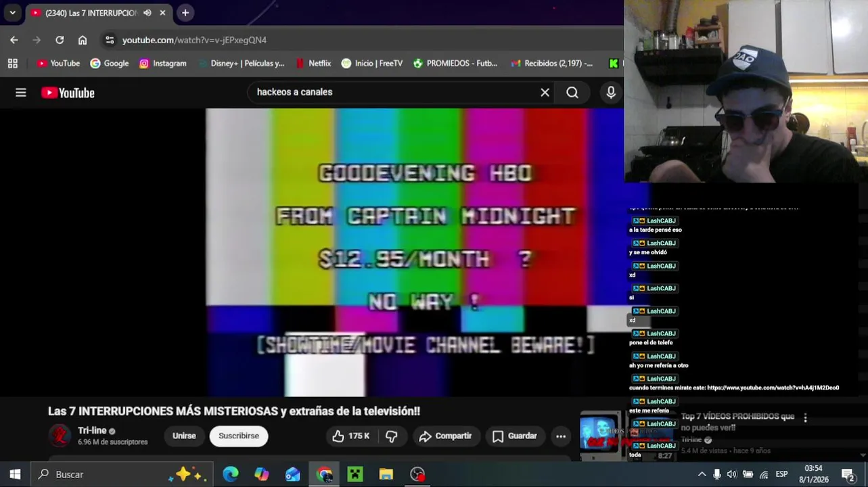Clear the YouTube search query
Viewport: 868px width, 487px height.
545,92
